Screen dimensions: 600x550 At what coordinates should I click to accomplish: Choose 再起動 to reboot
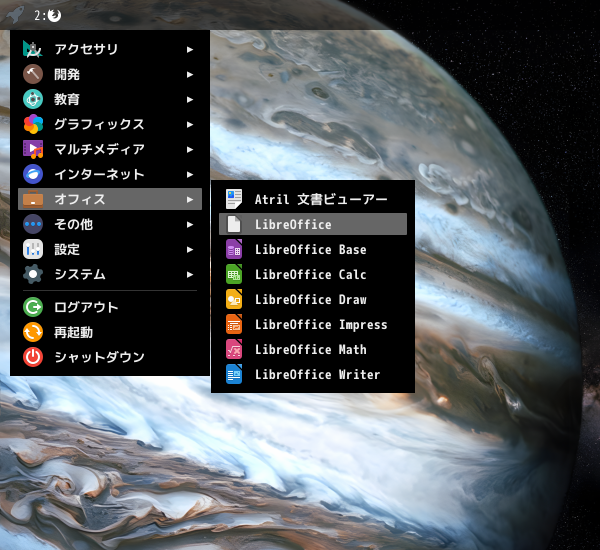[x=110, y=332]
